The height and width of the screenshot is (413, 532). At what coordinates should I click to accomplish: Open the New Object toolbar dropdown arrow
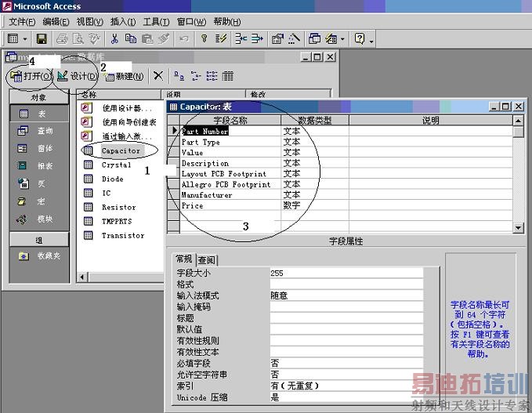342,39
